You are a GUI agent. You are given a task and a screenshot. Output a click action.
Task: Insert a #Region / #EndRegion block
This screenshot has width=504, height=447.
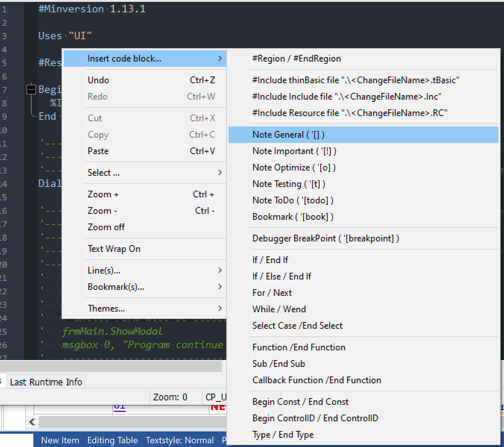pyautogui.click(x=296, y=59)
